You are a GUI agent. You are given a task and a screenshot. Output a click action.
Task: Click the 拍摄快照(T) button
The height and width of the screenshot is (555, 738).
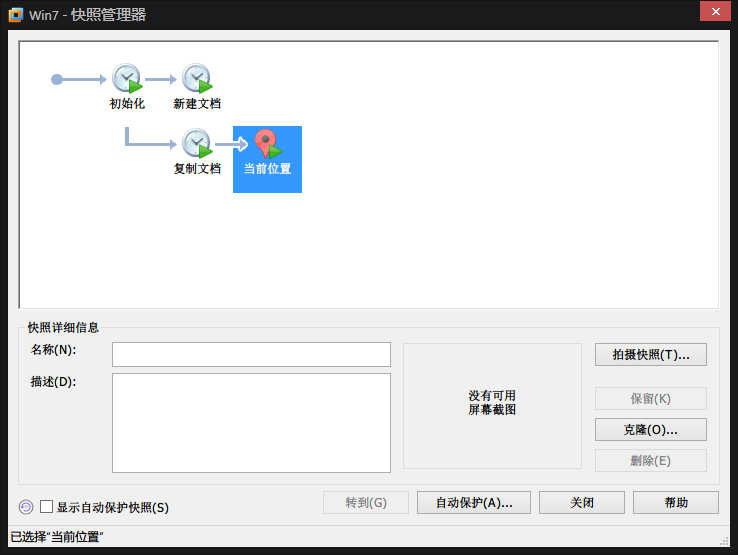point(650,354)
